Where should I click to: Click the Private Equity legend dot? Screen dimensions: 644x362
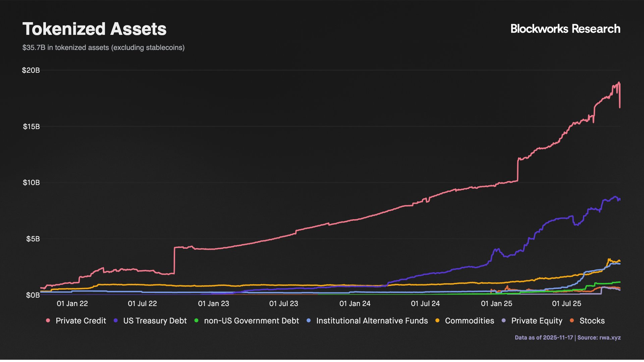[x=503, y=321]
